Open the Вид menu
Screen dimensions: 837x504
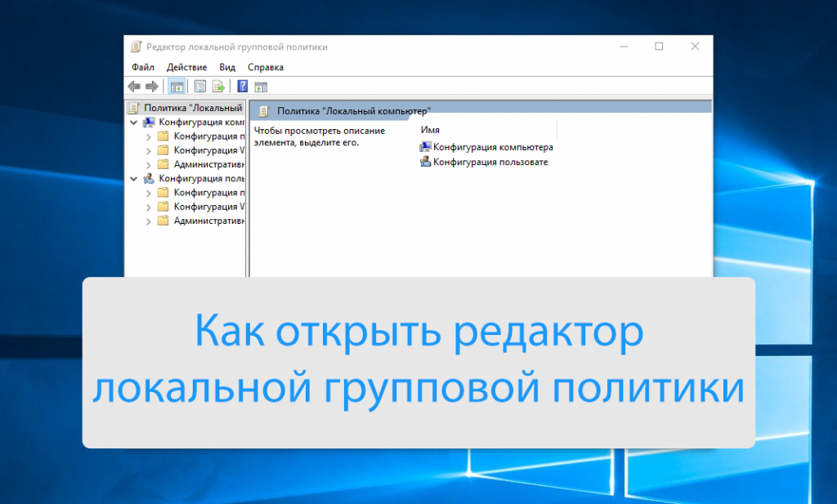point(226,67)
